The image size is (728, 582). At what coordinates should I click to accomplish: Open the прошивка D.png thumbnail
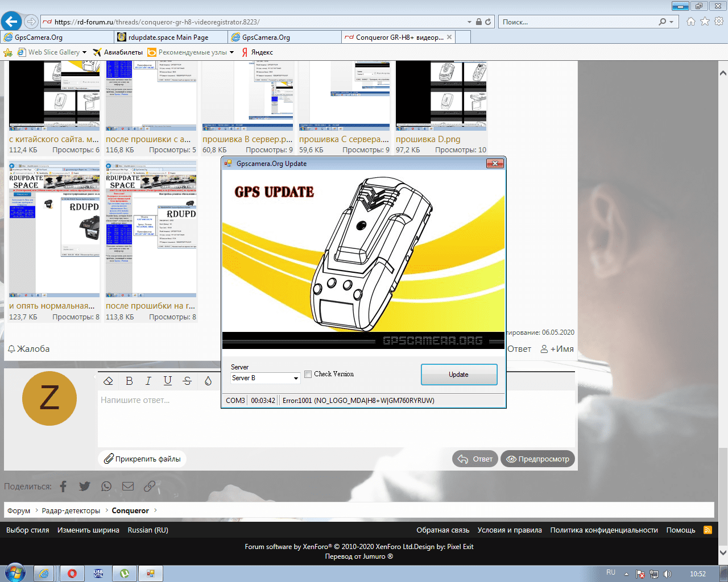pos(441,95)
